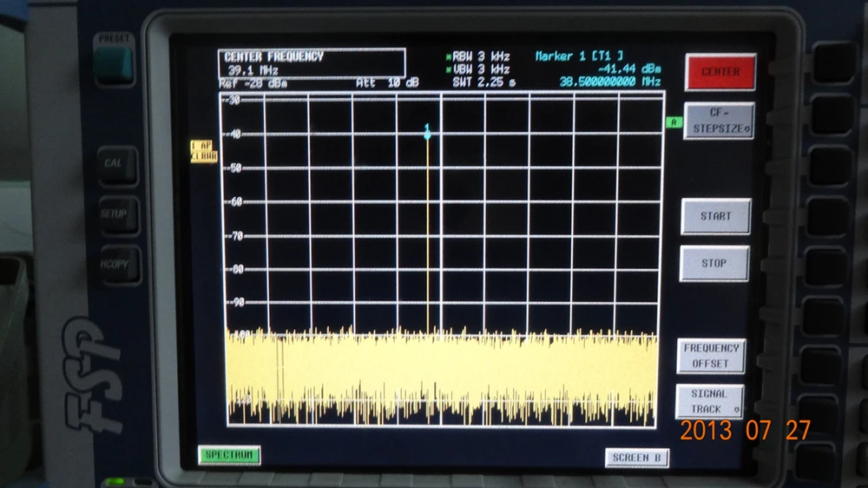868x488 pixels.
Task: Click the -41.44 dBm marker level
Action: coord(630,69)
